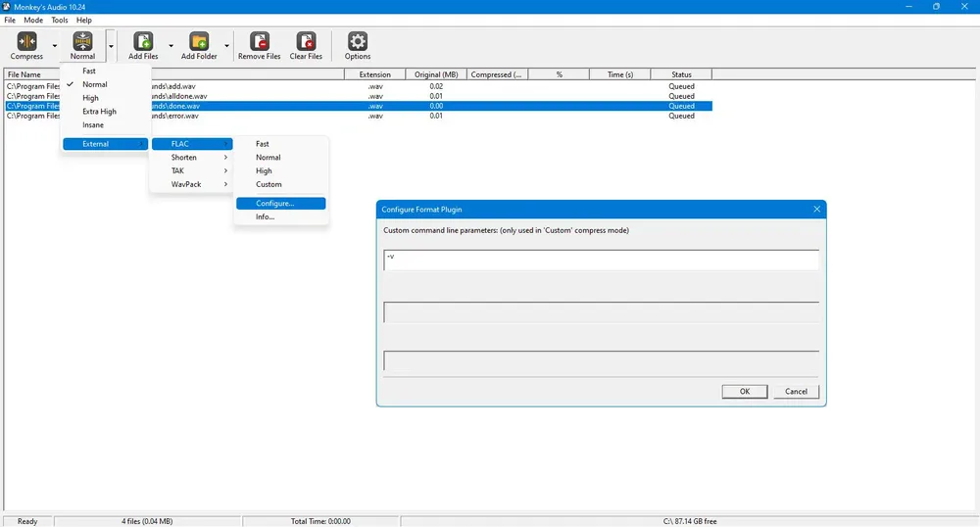Click the Ready status bar entry

click(x=27, y=521)
